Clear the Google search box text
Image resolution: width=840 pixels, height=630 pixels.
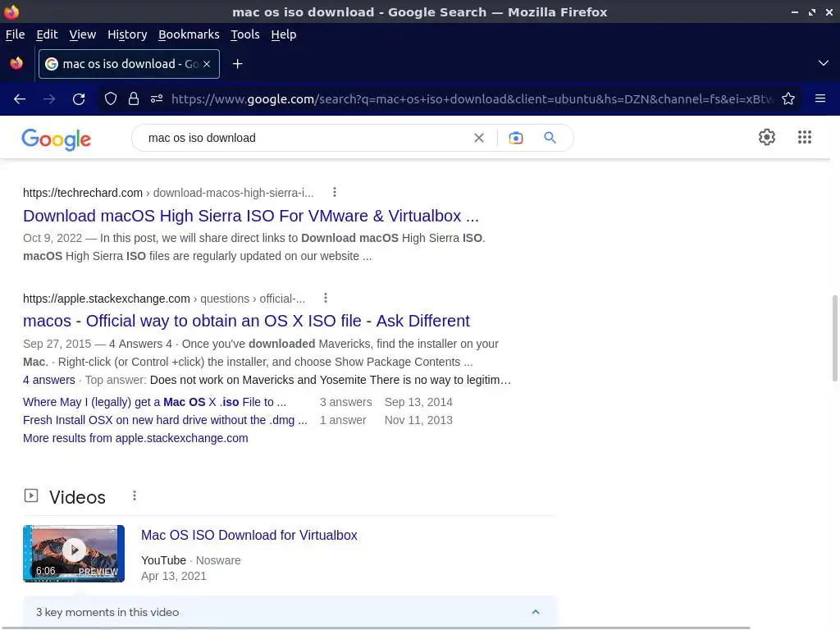click(x=479, y=138)
